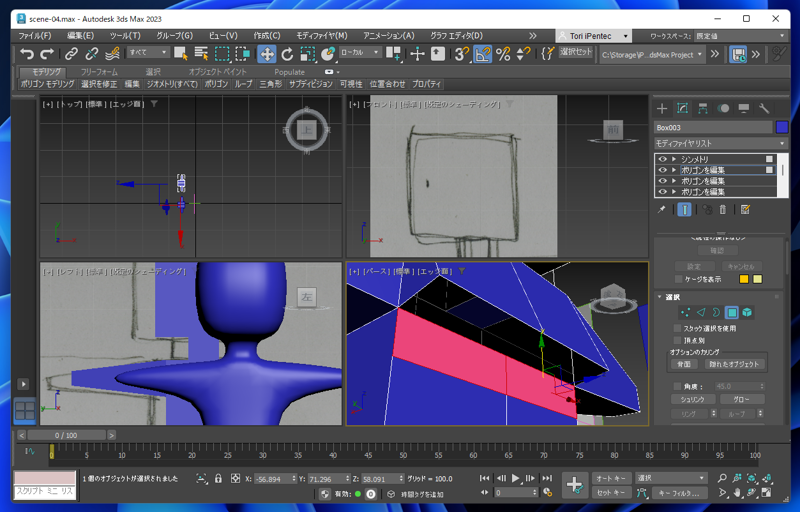Image resolution: width=800 pixels, height=512 pixels.
Task: Click the シュリンク button
Action: (692, 399)
